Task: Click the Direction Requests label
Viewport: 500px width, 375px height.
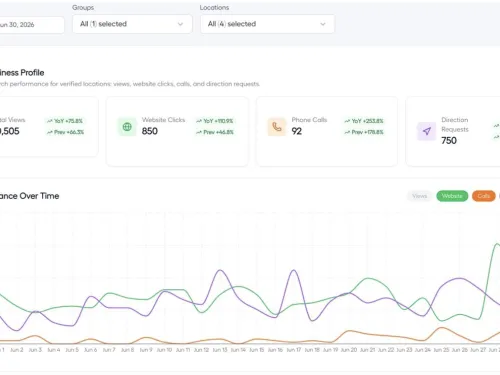Action: (455, 124)
